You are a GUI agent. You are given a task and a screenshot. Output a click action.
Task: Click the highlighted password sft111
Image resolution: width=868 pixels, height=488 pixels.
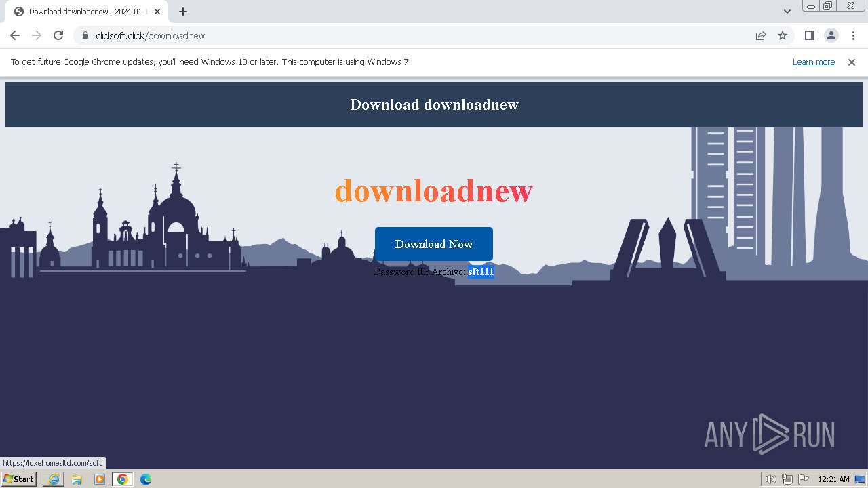[481, 272]
